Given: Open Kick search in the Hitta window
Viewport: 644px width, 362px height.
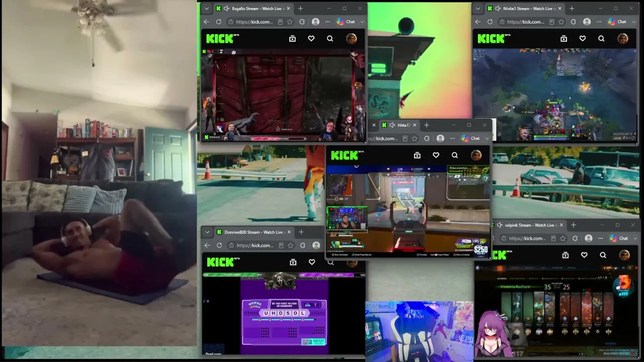Looking at the screenshot, I should [x=455, y=155].
